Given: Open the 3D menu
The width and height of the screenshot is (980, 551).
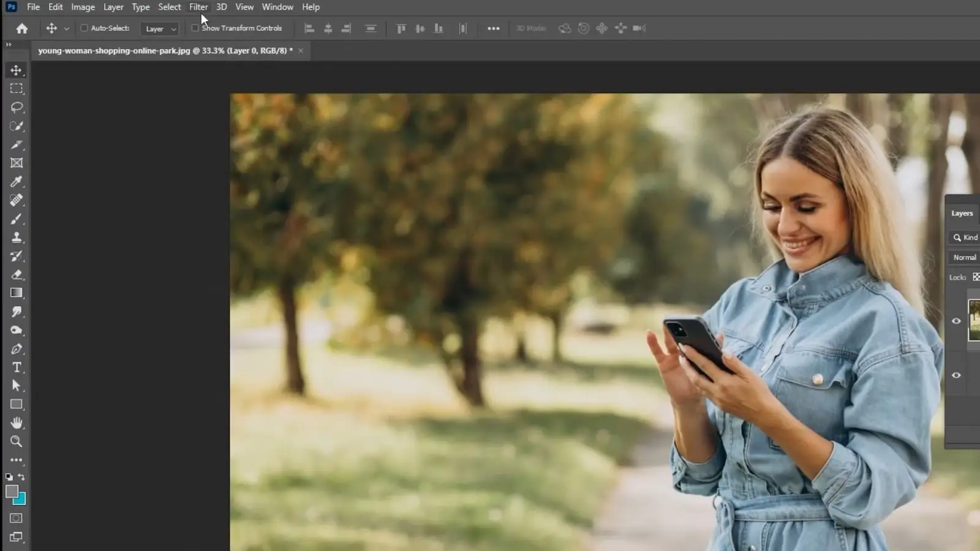Looking at the screenshot, I should tap(221, 7).
